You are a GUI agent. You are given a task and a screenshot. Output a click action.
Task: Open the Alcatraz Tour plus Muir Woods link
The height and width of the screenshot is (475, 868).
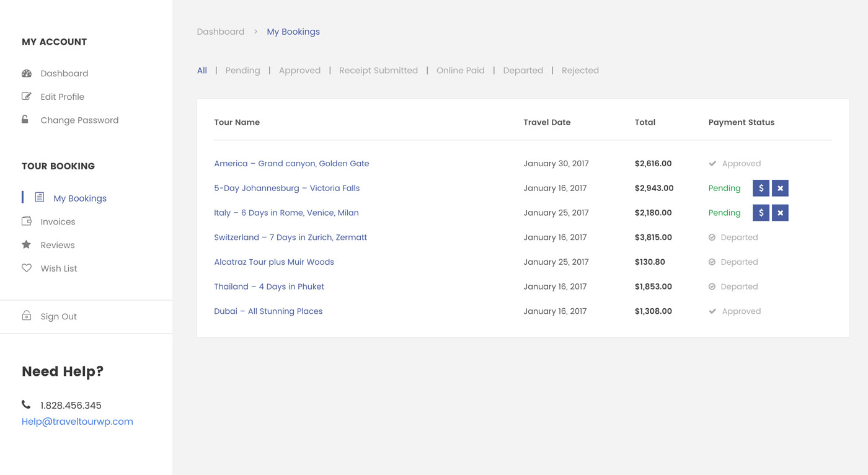[x=274, y=262]
